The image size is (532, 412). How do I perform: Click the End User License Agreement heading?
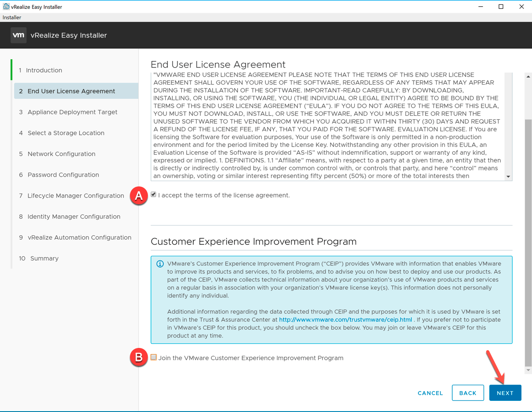pyautogui.click(x=218, y=65)
